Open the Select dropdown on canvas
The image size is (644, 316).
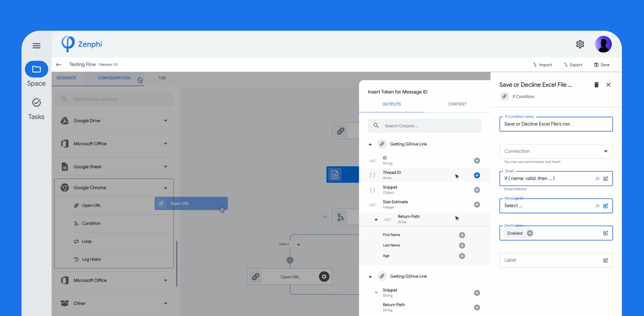coord(290,244)
